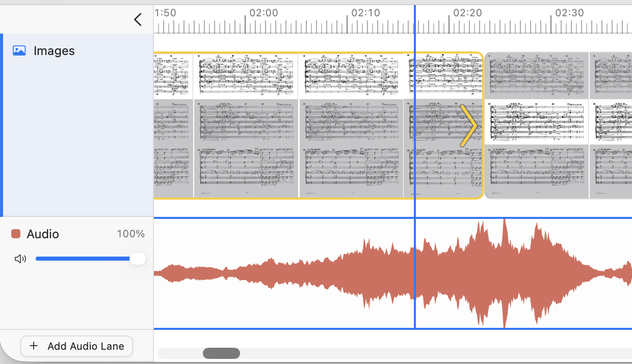Click the red Audio lane color swatch

click(x=16, y=234)
